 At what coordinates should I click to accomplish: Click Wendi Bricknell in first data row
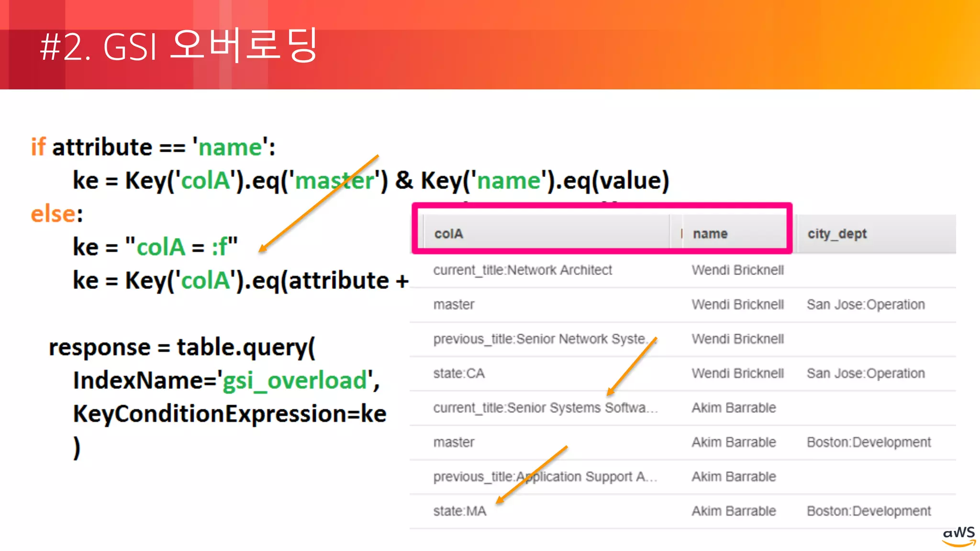coord(737,270)
